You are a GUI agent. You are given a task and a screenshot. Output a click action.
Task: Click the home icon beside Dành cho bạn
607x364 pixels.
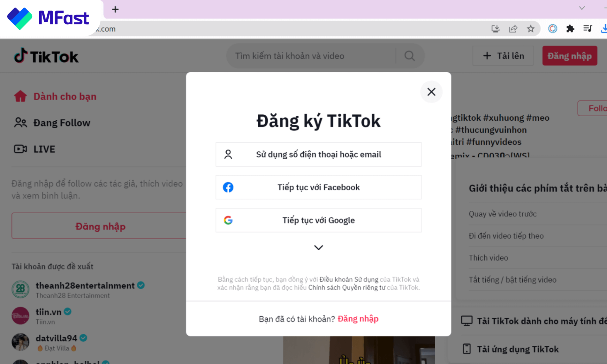coord(21,96)
